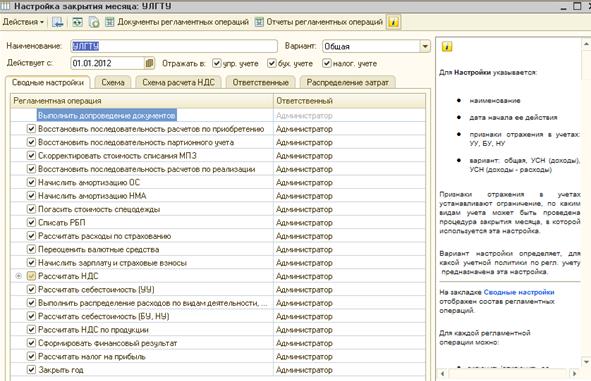
Task: Expand the Рассчитать НДС row
Action: click(18, 276)
